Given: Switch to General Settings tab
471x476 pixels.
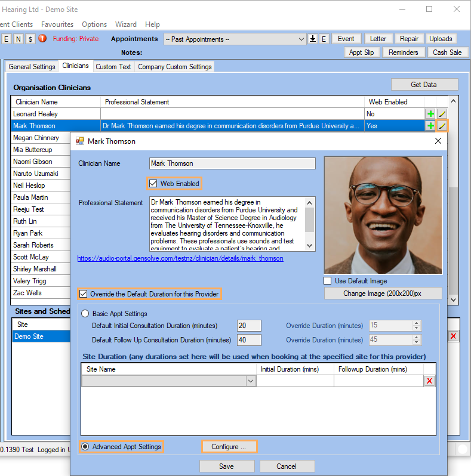Looking at the screenshot, I should pyautogui.click(x=32, y=67).
